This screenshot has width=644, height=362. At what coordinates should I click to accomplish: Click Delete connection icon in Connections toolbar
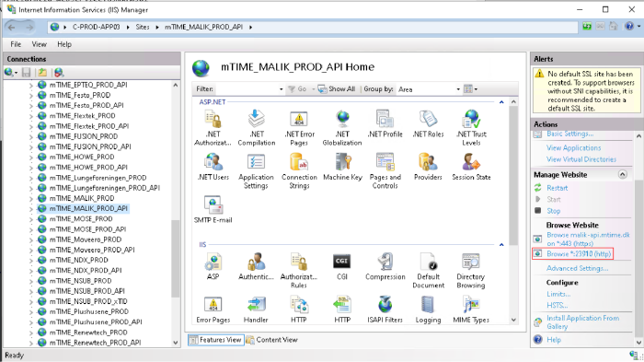click(59, 73)
